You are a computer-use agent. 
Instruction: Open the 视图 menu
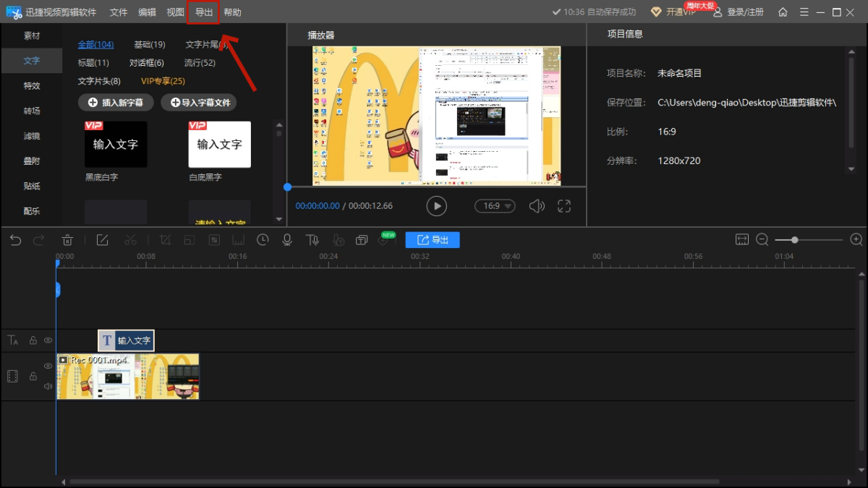pyautogui.click(x=175, y=12)
